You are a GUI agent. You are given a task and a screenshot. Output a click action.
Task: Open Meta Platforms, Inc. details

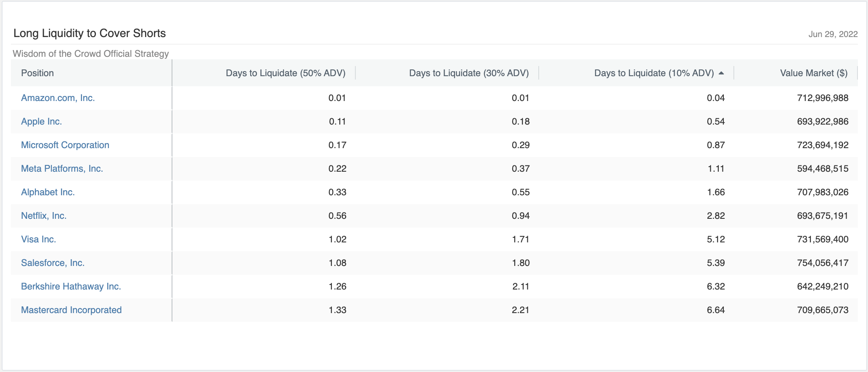pyautogui.click(x=62, y=169)
